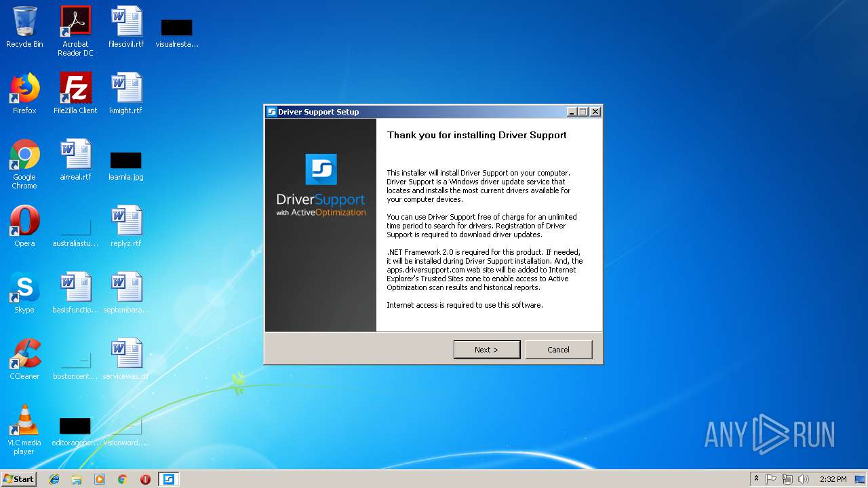Launch Chrome from the taskbar

click(x=122, y=479)
